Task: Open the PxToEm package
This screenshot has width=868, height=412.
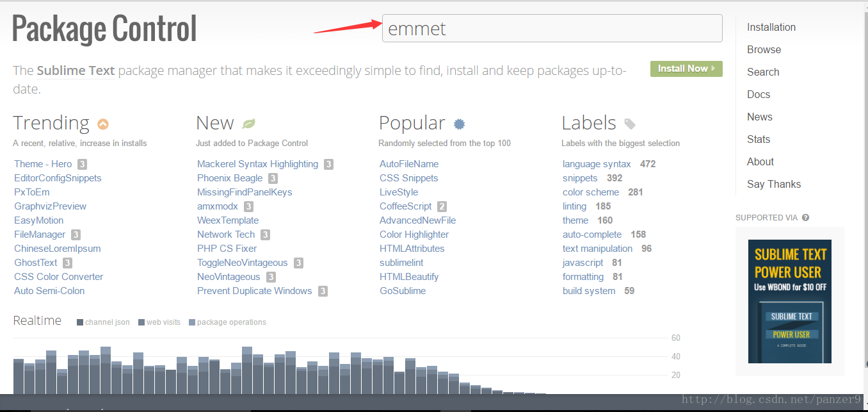Action: [x=31, y=192]
